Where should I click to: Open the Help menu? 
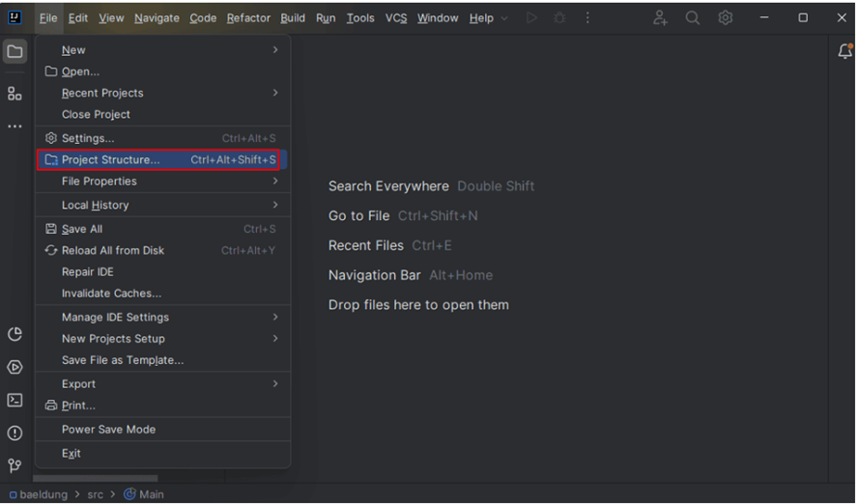point(481,18)
